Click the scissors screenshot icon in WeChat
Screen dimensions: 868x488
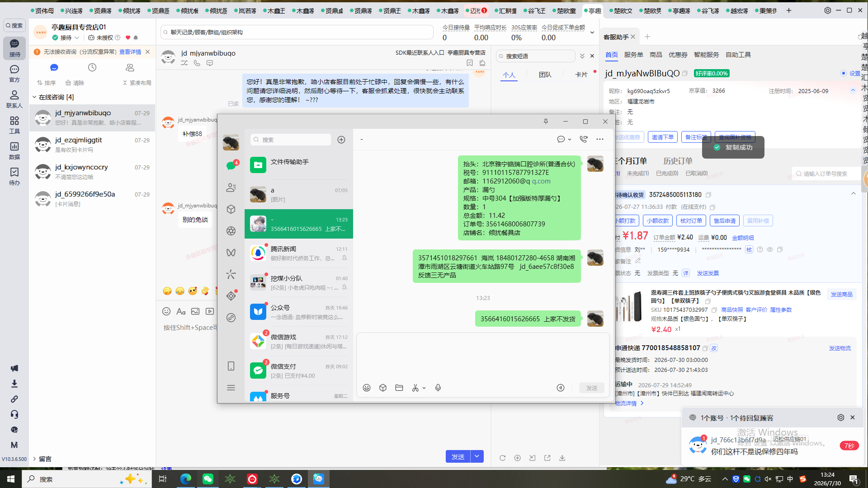pyautogui.click(x=415, y=388)
